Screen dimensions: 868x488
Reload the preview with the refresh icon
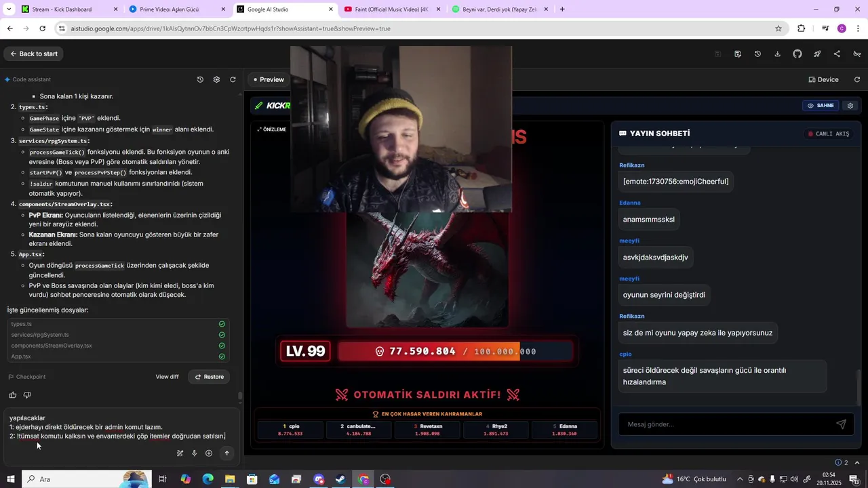(857, 79)
